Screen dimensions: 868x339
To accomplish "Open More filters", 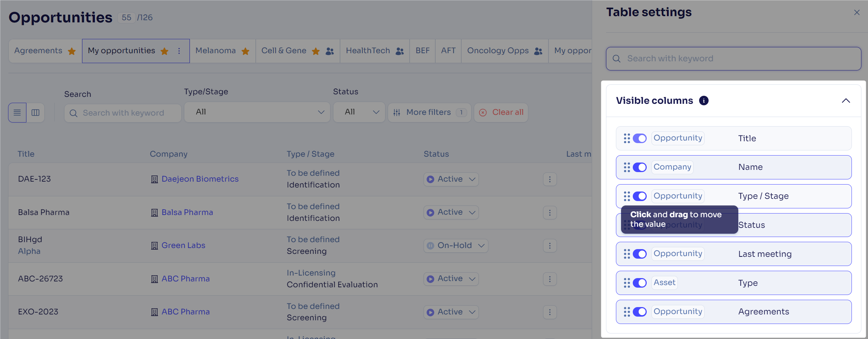I will coord(429,113).
